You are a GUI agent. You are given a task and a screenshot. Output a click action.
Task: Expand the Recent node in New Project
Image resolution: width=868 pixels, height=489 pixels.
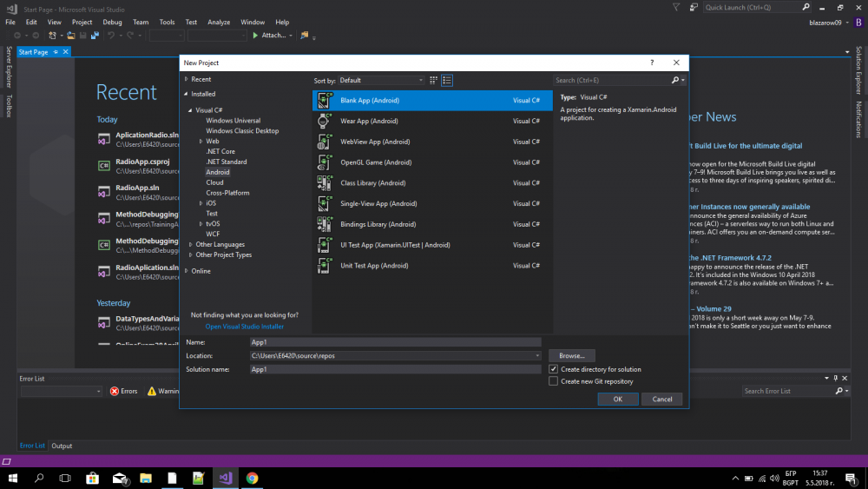[x=187, y=79]
